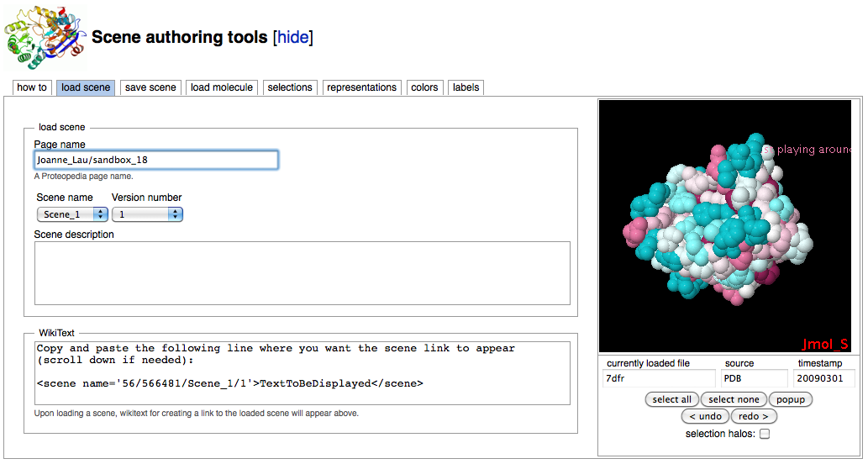Click the hide link in the header
Screen dimensions: 868x464
[292, 37]
